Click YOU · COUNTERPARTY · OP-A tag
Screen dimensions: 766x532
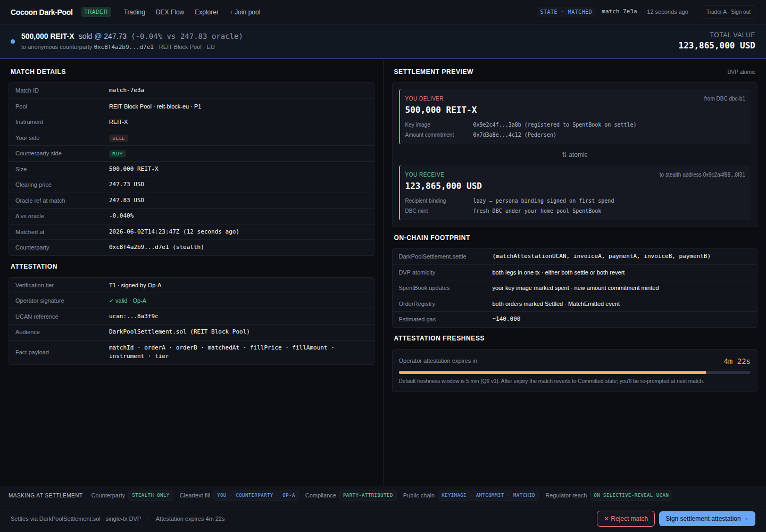pyautogui.click(x=256, y=495)
